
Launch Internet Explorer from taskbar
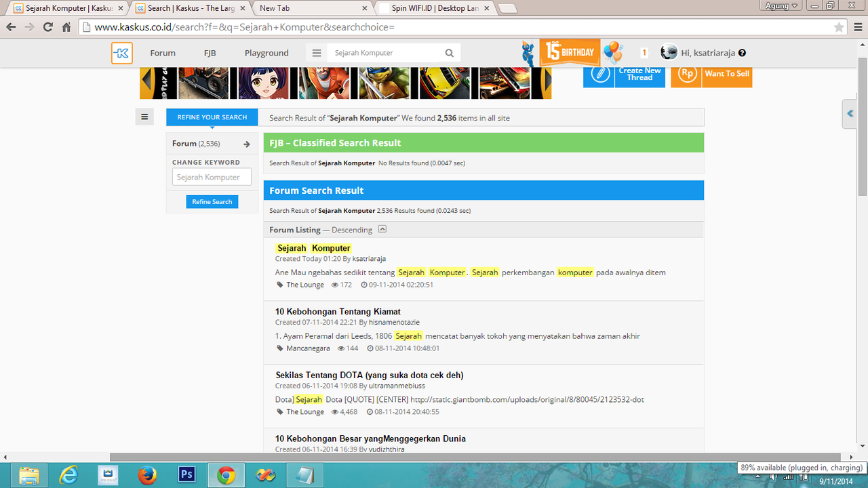point(68,475)
